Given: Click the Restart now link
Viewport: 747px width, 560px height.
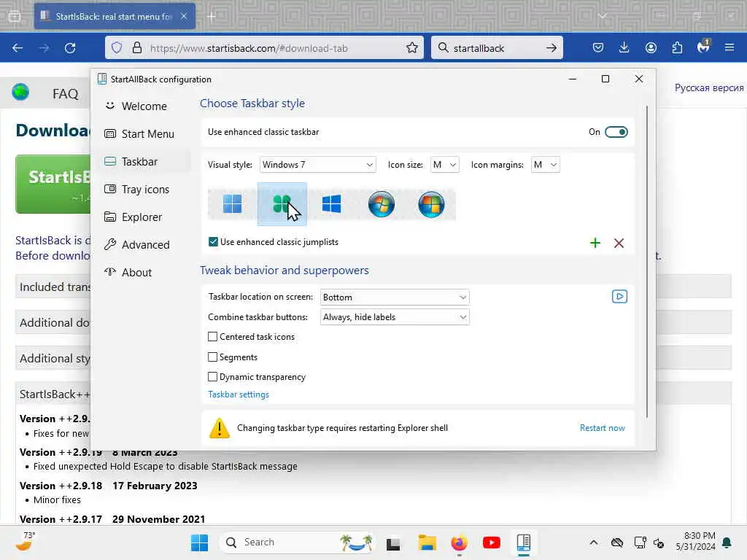Looking at the screenshot, I should pyautogui.click(x=602, y=427).
